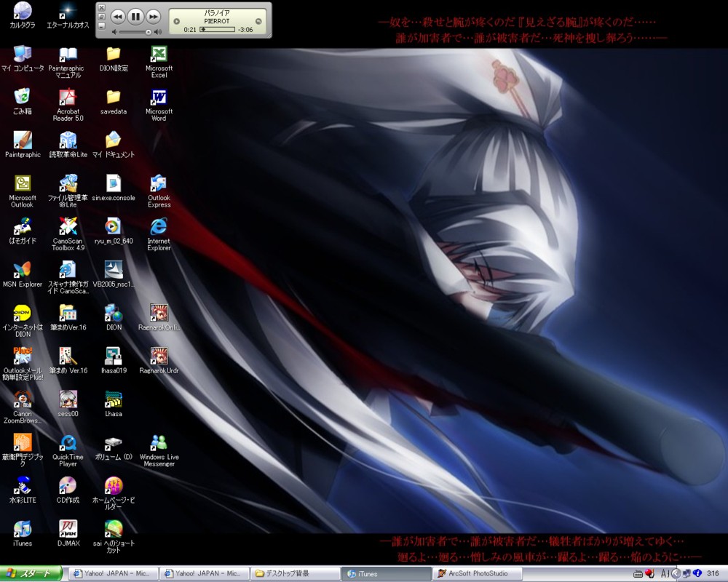The width and height of the screenshot is (728, 582).
Task: Select the Windows Live Messenger icon
Action: click(x=159, y=450)
